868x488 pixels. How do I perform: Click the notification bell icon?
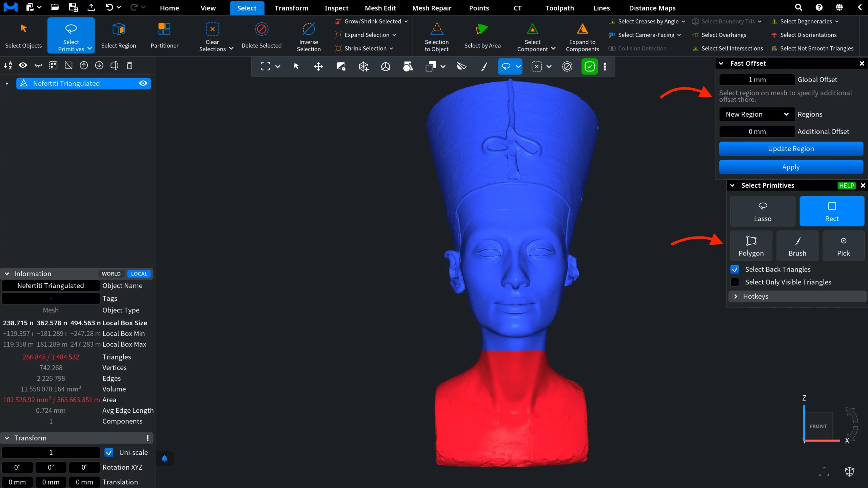(164, 459)
